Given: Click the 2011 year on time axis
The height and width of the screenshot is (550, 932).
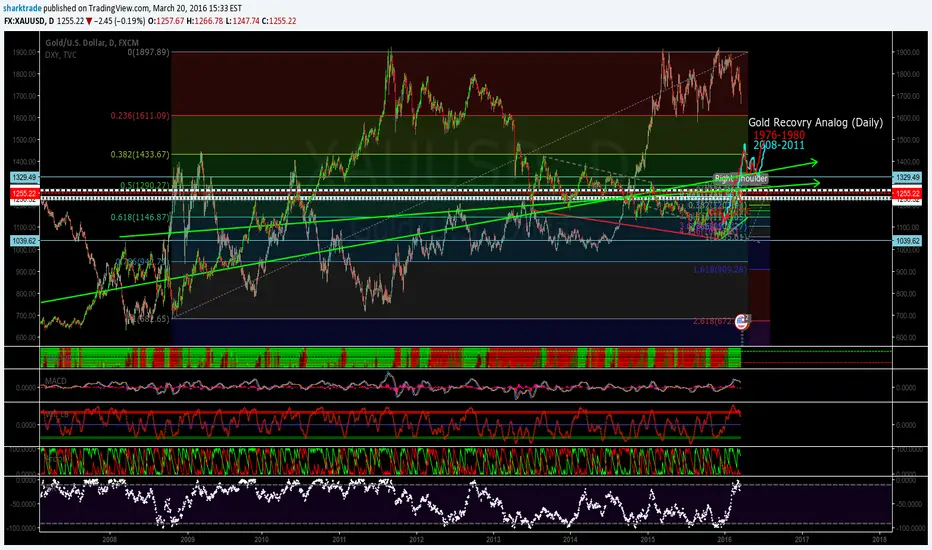Looking at the screenshot, I should pyautogui.click(x=339, y=539).
